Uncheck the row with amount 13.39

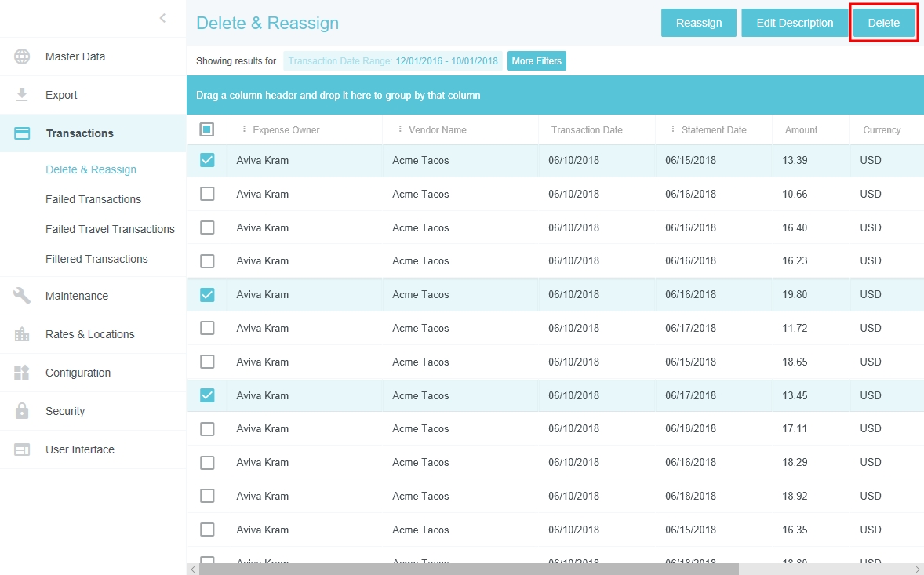(207, 160)
